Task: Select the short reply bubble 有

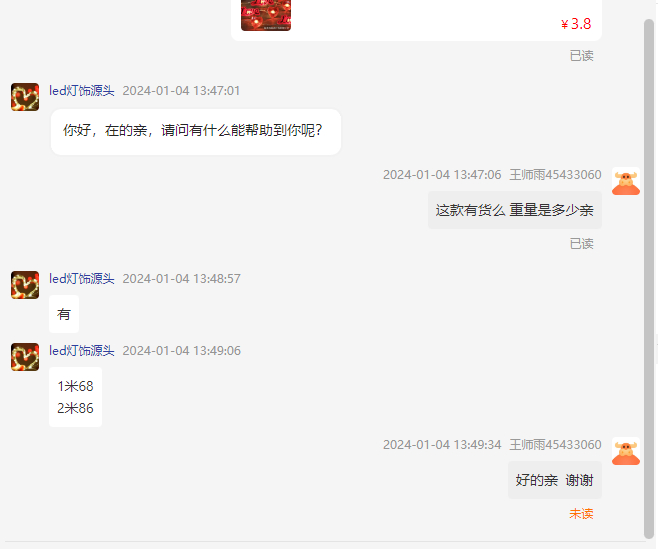Action: pyautogui.click(x=64, y=314)
